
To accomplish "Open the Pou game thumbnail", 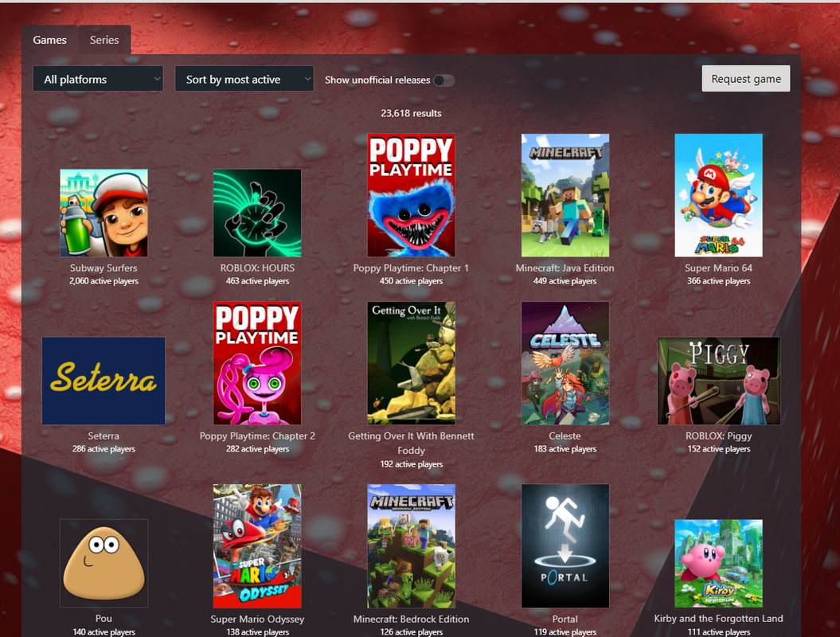I will point(104,564).
